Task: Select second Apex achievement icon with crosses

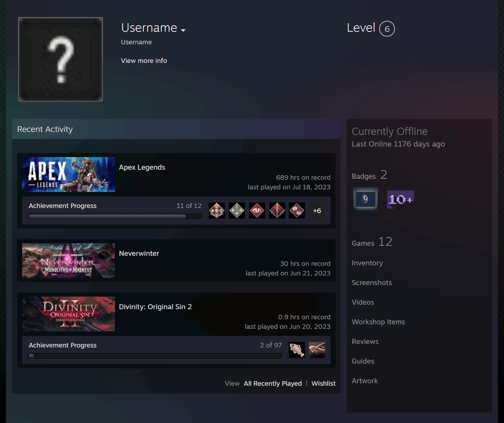Action: click(x=237, y=210)
